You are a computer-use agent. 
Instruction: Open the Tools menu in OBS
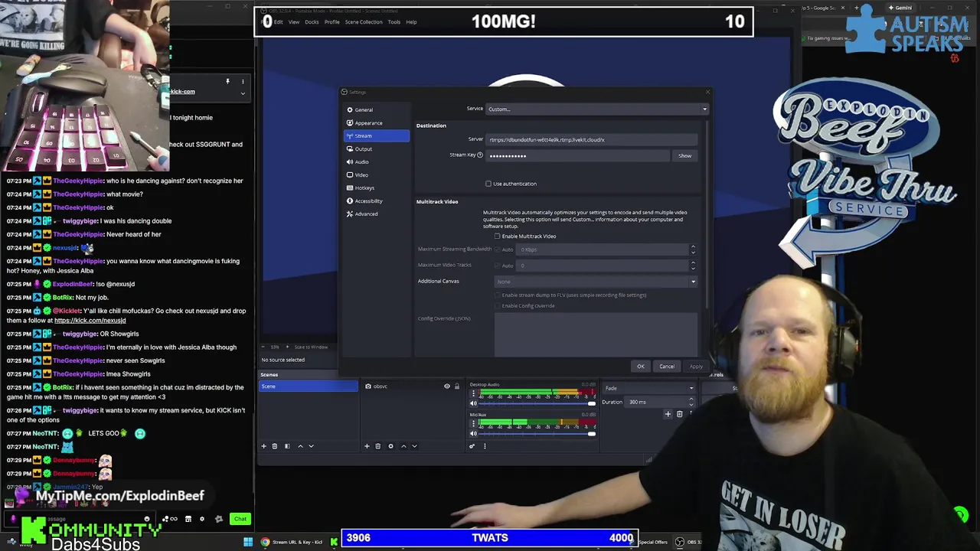(x=394, y=22)
